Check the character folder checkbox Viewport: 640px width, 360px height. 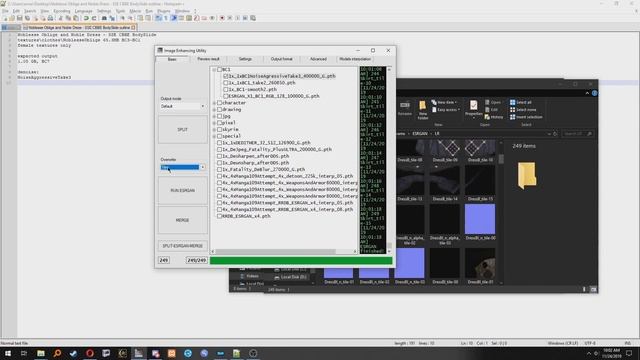(x=220, y=103)
